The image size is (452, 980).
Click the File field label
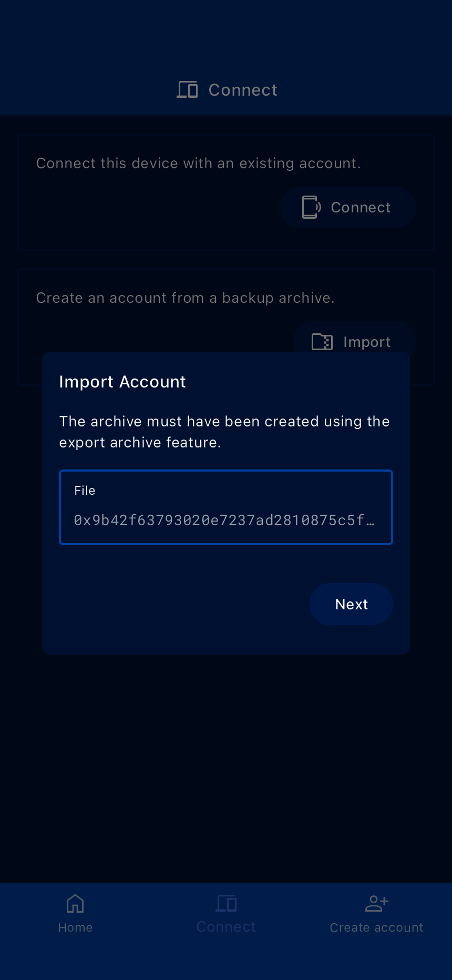pyautogui.click(x=85, y=491)
